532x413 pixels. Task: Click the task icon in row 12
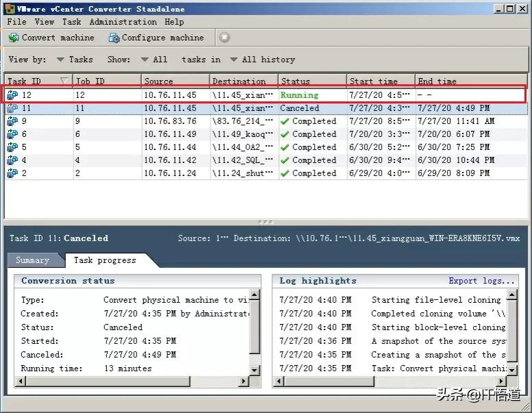tap(12, 95)
